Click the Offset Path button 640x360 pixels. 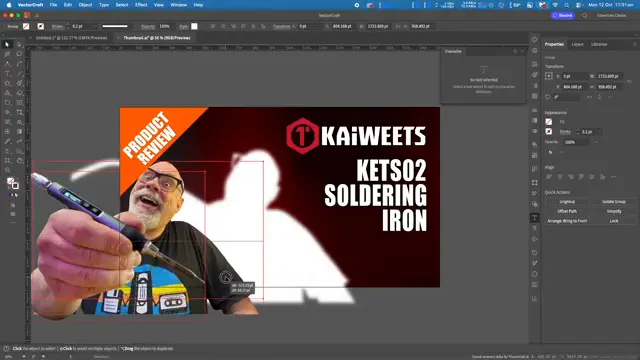tap(567, 211)
